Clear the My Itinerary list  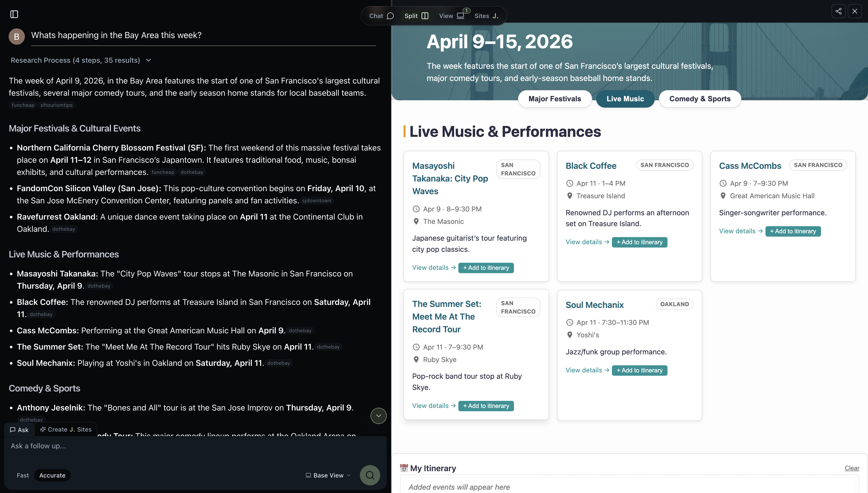[852, 468]
